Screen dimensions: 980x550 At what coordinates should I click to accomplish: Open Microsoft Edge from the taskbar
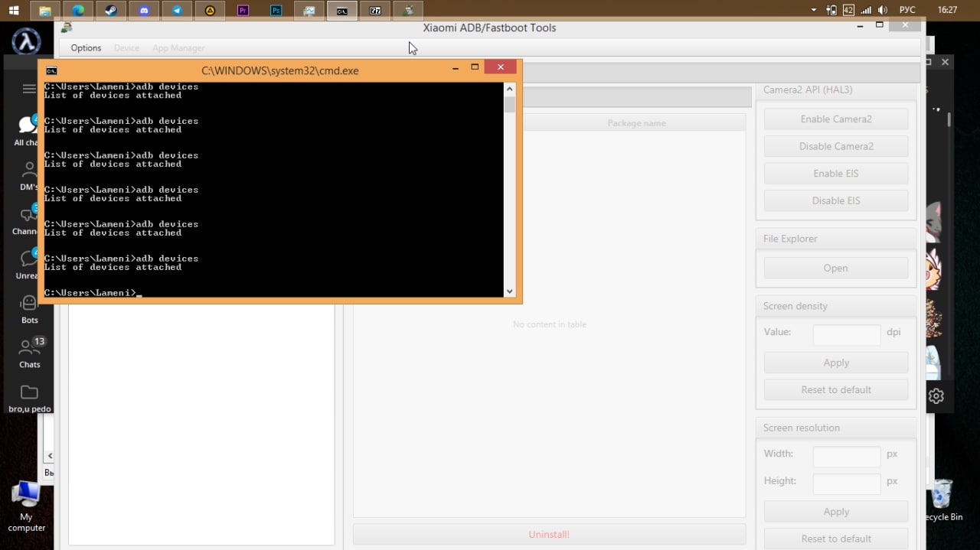coord(78,11)
